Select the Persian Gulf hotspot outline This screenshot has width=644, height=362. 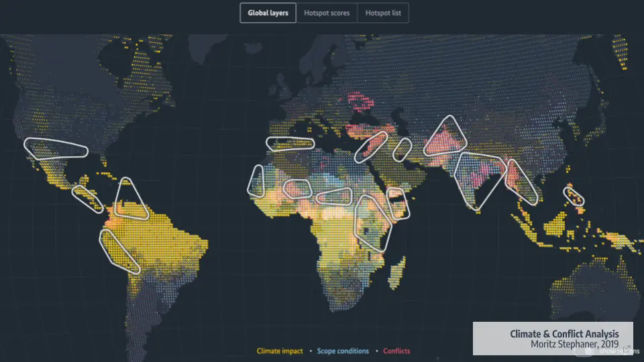[402, 149]
